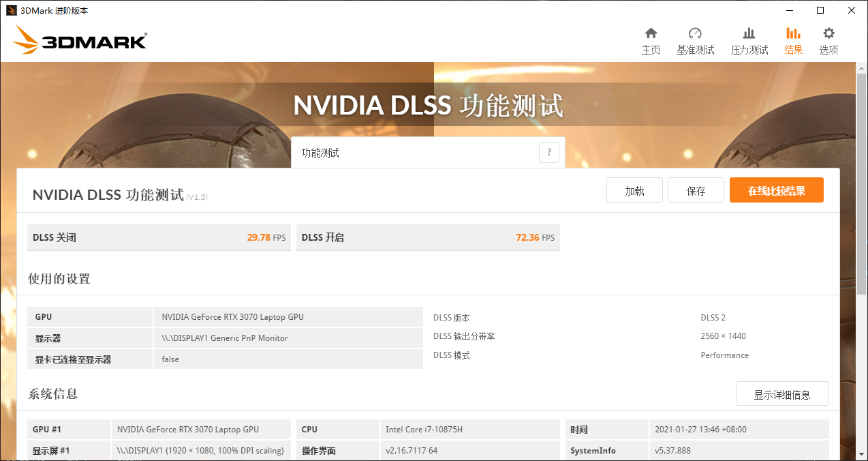Click the 显示器 label in settings table
This screenshot has height=461, width=868.
[48, 338]
